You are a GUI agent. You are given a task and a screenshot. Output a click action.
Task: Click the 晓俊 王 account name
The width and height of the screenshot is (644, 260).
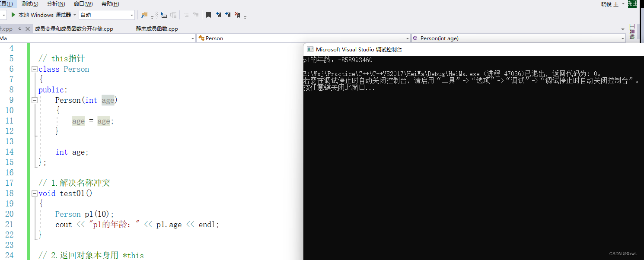pyautogui.click(x=610, y=4)
